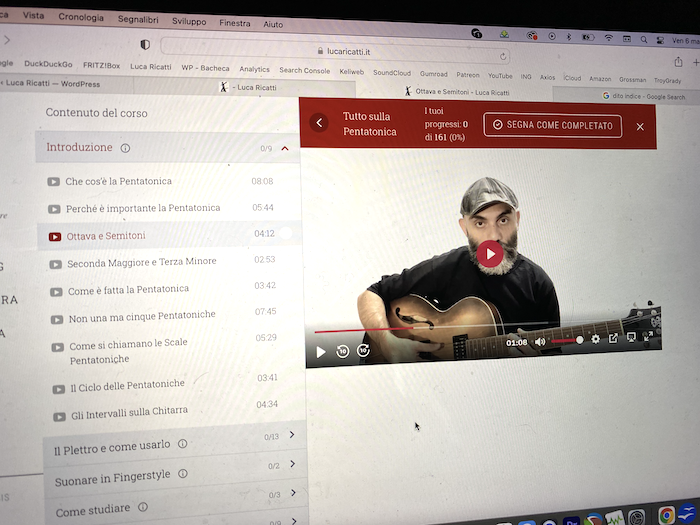This screenshot has width=700, height=525.
Task: Close the red course header bar
Action: (640, 127)
